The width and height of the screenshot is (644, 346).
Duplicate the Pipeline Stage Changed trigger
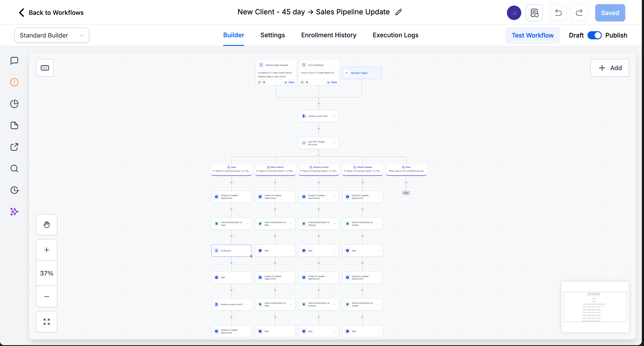259,82
